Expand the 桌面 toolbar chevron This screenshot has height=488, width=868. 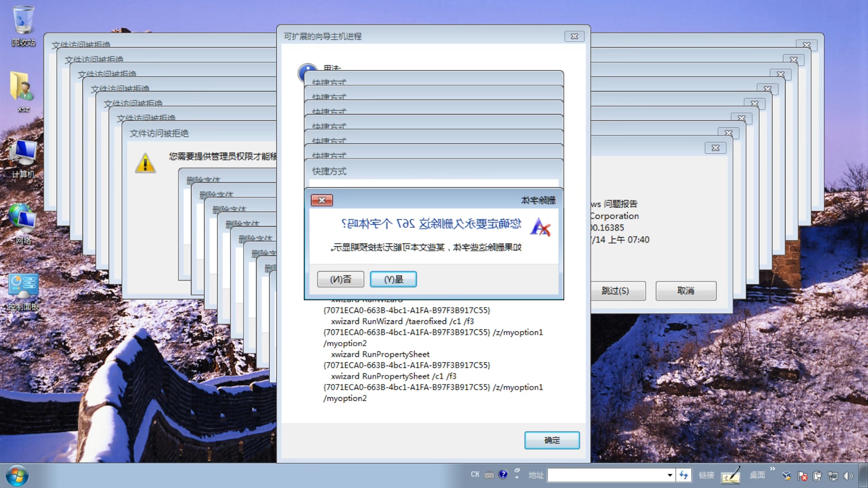coord(773,469)
